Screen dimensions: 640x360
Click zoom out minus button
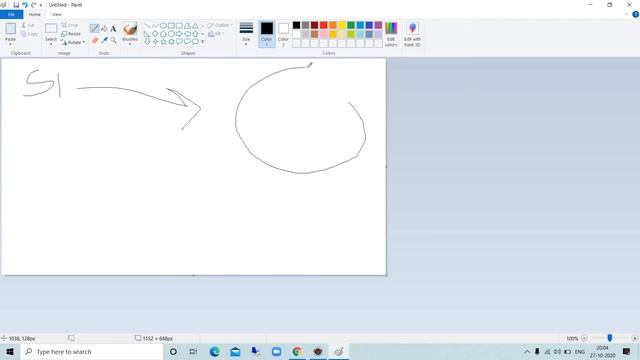coord(584,338)
